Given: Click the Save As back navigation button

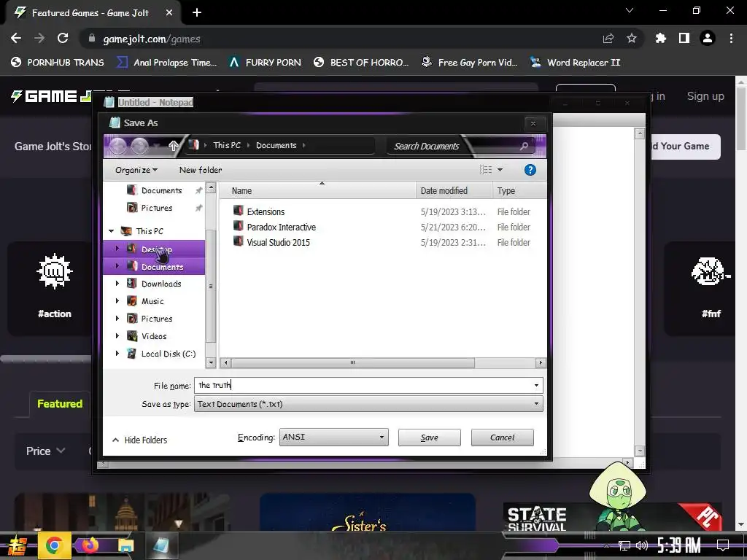Looking at the screenshot, I should pyautogui.click(x=118, y=146).
